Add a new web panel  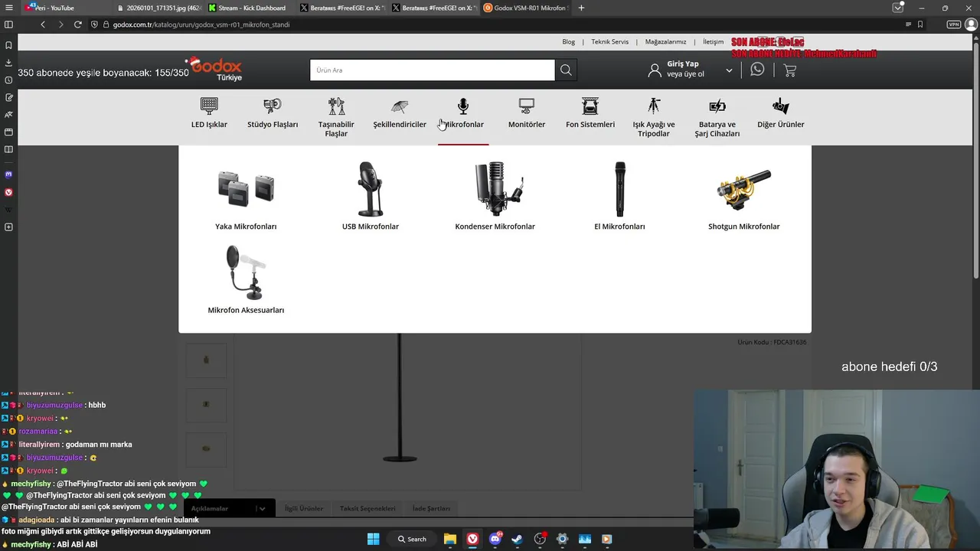[8, 227]
